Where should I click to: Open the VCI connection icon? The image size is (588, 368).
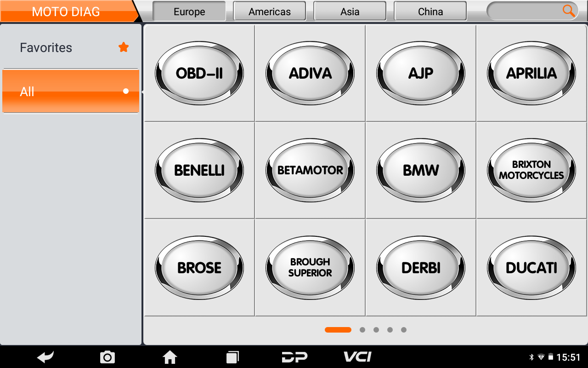point(357,357)
